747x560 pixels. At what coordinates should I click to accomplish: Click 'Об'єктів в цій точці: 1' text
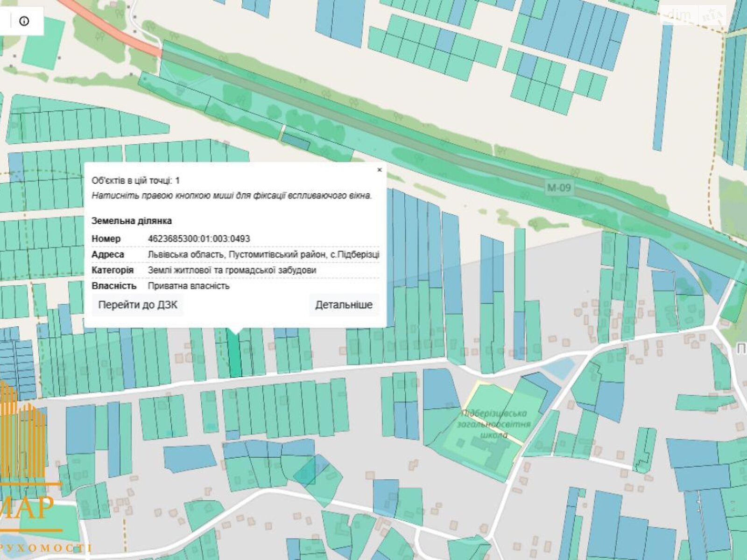tap(135, 181)
